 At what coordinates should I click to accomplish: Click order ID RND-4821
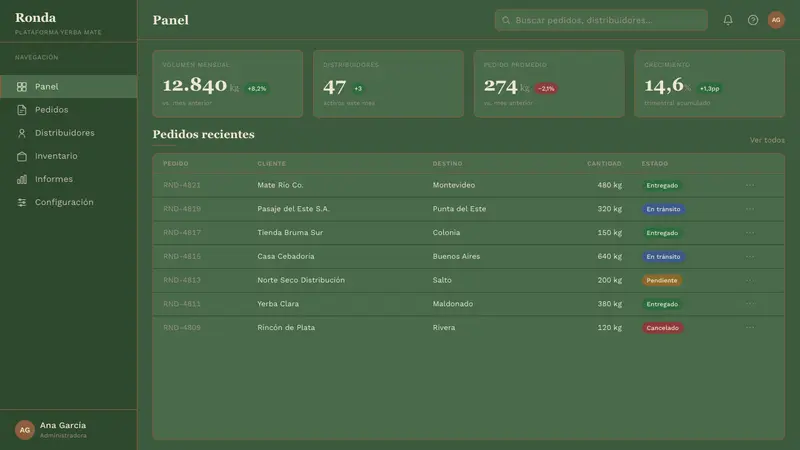pos(182,185)
